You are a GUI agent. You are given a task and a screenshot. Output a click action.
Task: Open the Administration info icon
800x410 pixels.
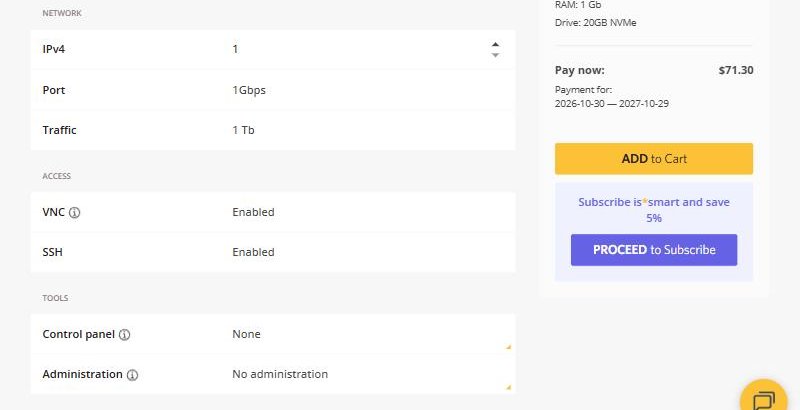[132, 375]
